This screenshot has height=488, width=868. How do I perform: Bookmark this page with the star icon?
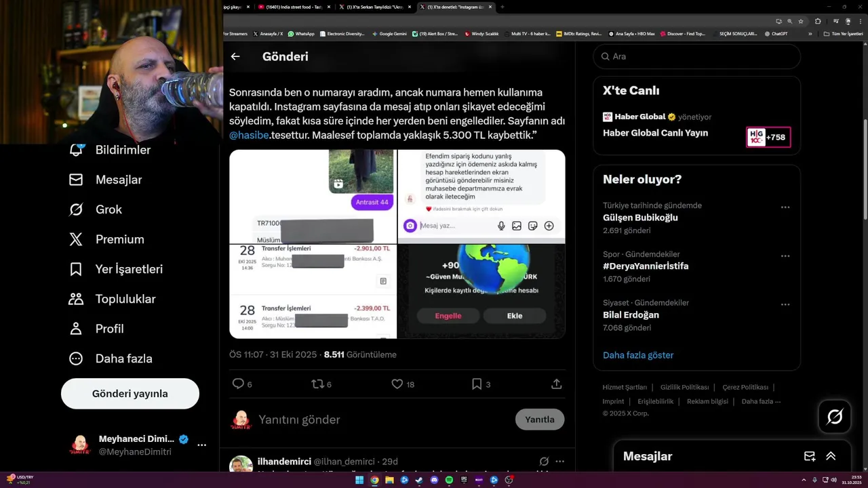point(801,21)
